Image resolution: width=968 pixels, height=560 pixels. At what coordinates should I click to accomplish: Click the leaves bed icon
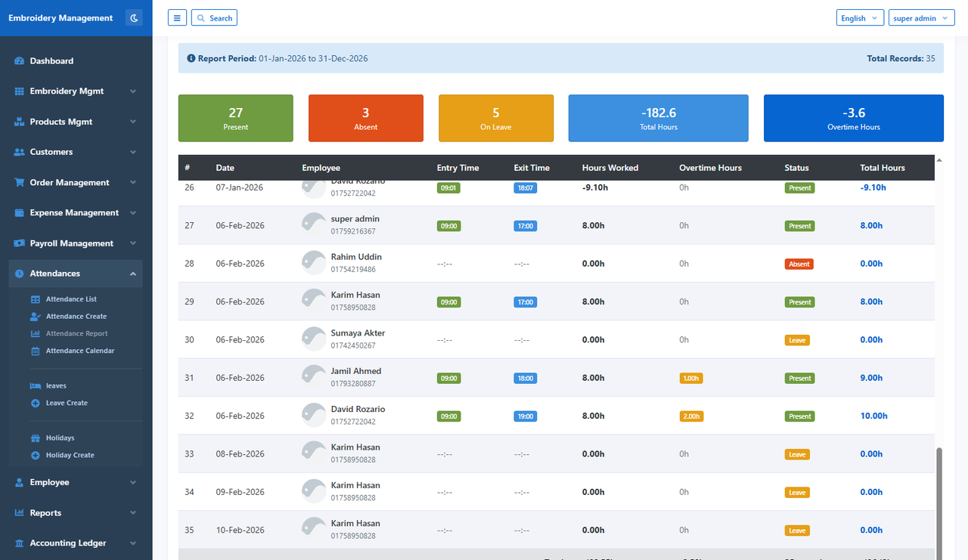(36, 386)
